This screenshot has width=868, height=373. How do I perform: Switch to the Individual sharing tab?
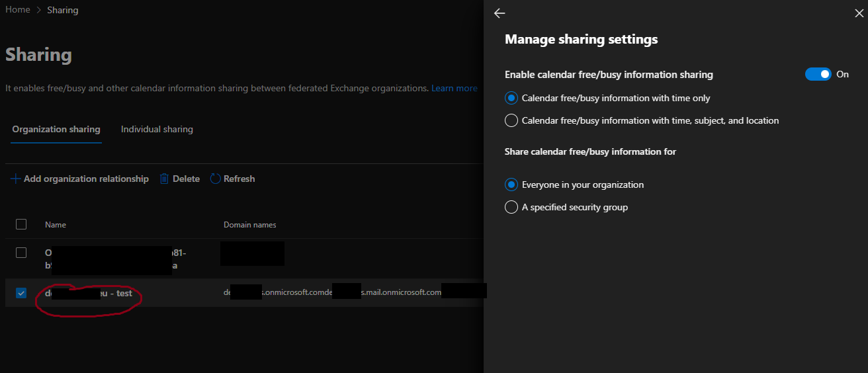[x=157, y=129]
